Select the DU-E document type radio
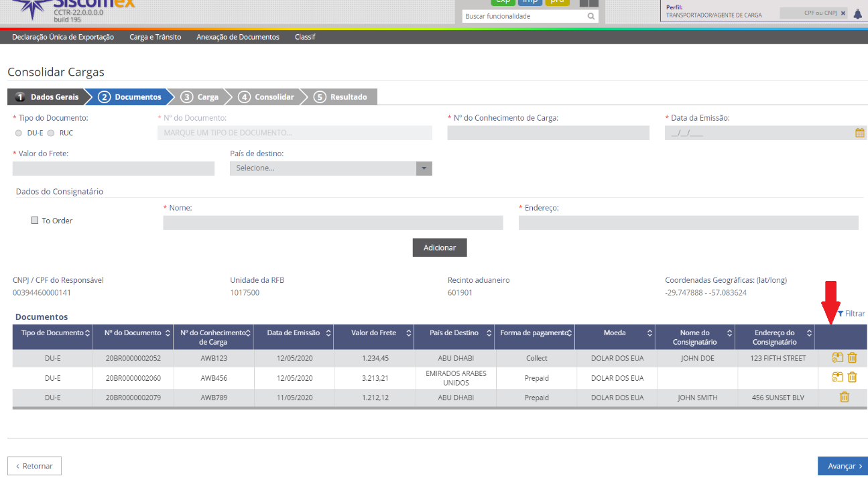Image resolution: width=868 pixels, height=478 pixels. point(19,133)
